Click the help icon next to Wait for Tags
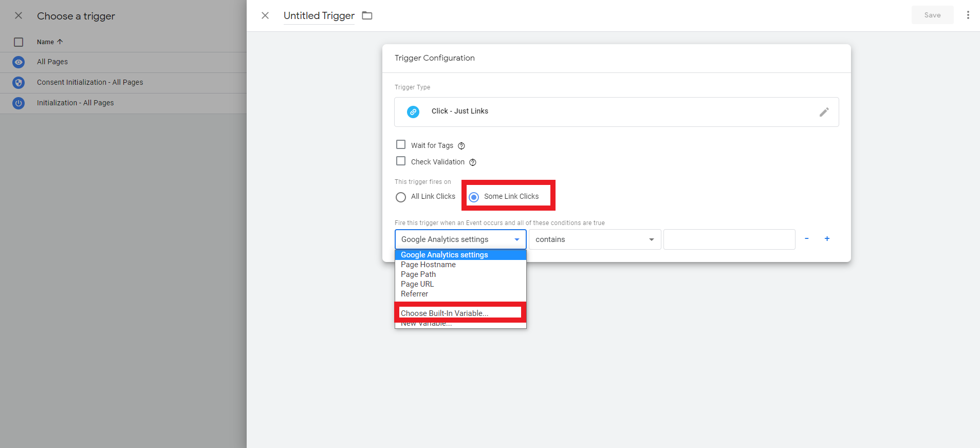 click(x=461, y=146)
